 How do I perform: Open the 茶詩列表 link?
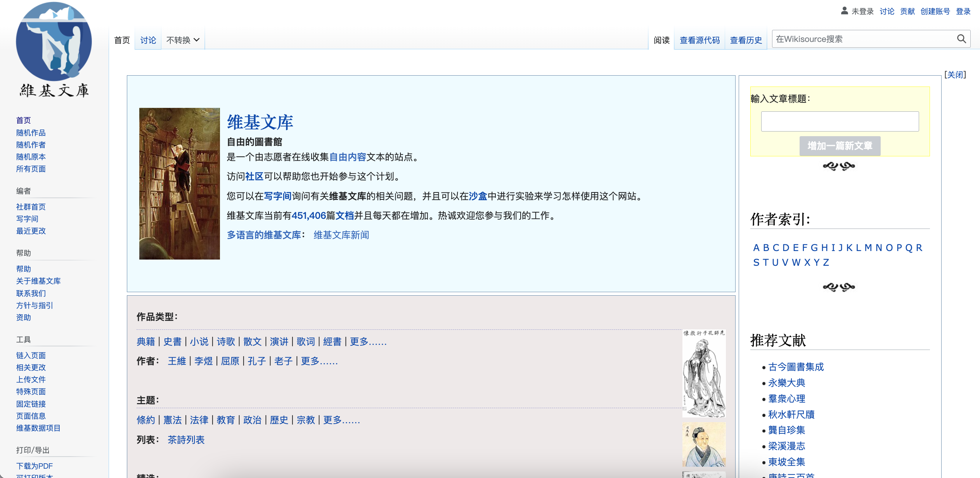click(x=186, y=440)
